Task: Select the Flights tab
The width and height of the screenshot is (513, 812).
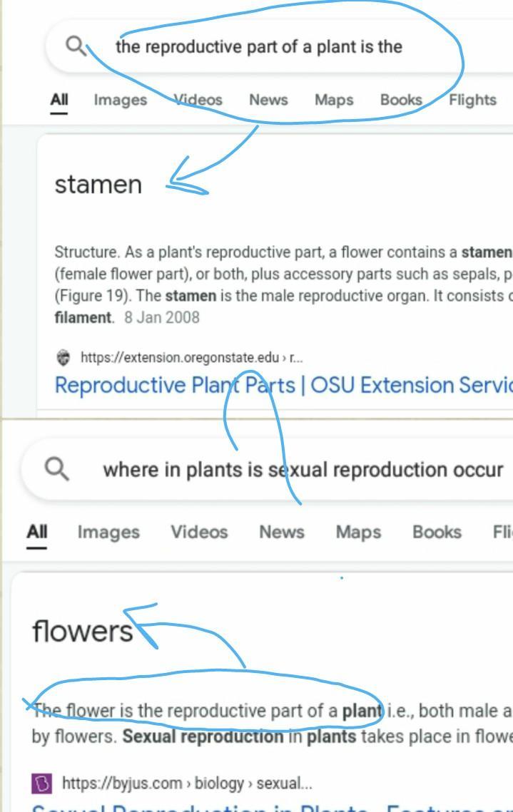Action: (472, 100)
